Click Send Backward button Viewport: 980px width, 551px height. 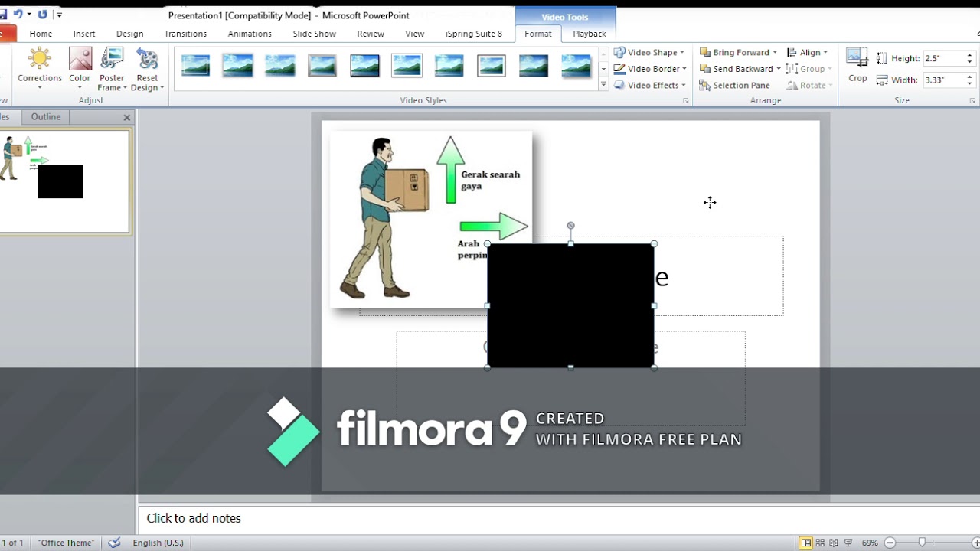click(x=737, y=69)
